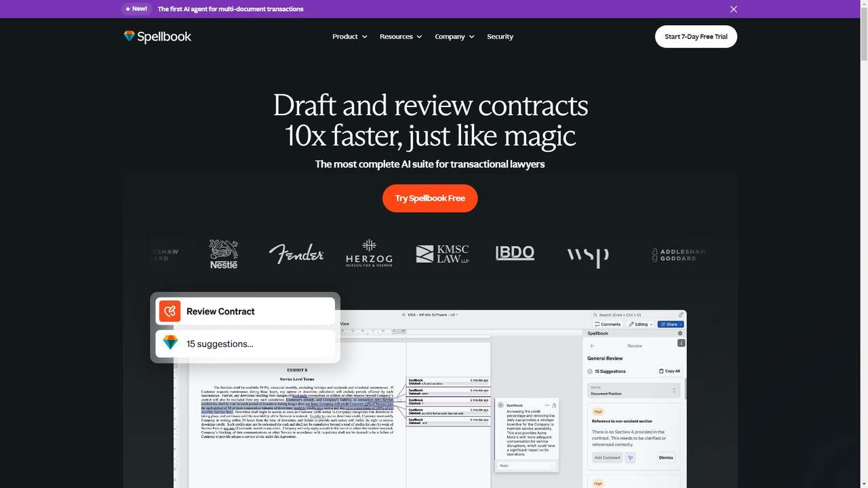This screenshot has width=868, height=488.
Task: Click Add Comment on the suggestion card
Action: [x=607, y=457]
